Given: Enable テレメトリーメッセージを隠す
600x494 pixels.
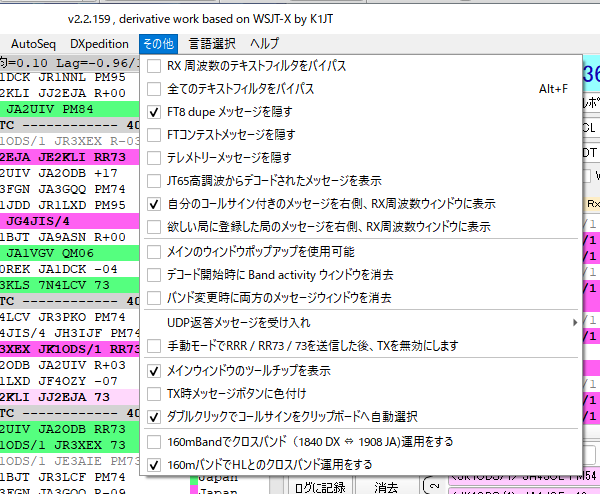Looking at the screenshot, I should pyautogui.click(x=361, y=158).
